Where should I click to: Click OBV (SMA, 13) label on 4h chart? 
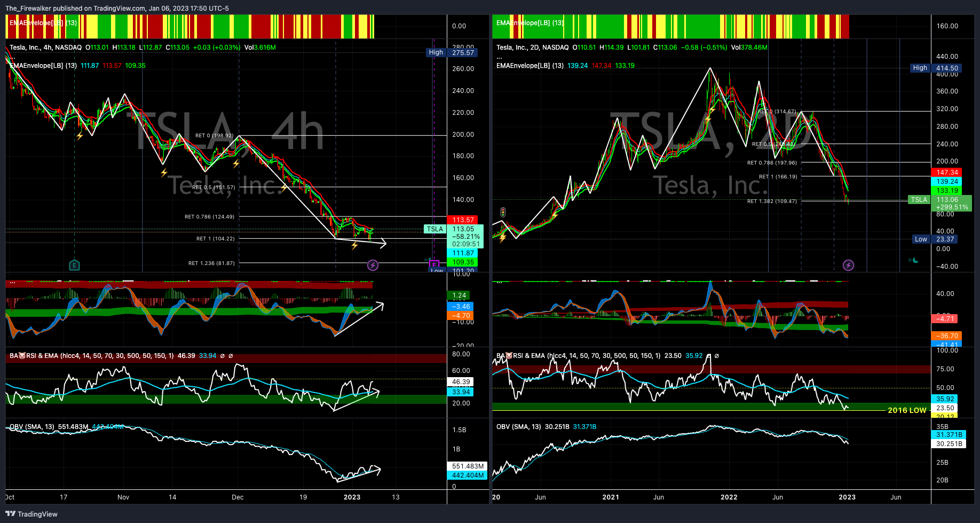pos(32,427)
